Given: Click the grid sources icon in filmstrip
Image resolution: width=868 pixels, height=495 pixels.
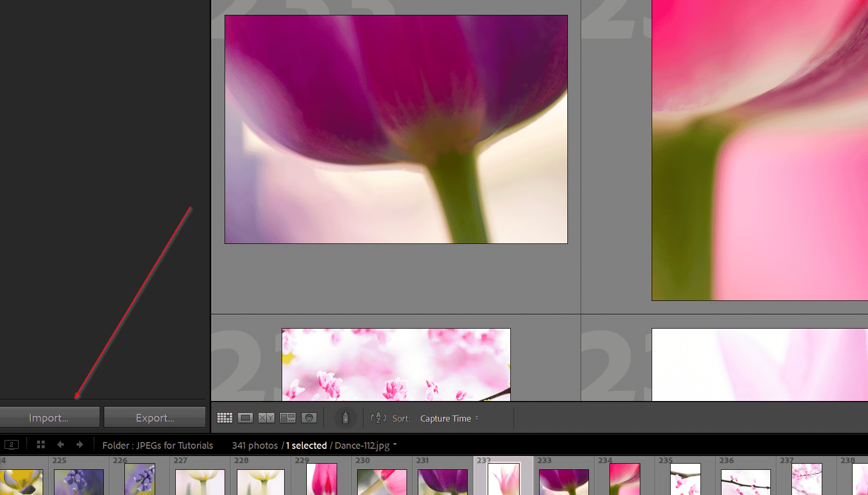Looking at the screenshot, I should point(41,445).
